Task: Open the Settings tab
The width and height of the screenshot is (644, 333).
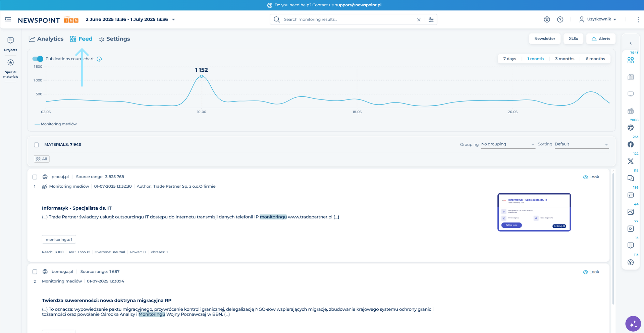Action: [114, 39]
